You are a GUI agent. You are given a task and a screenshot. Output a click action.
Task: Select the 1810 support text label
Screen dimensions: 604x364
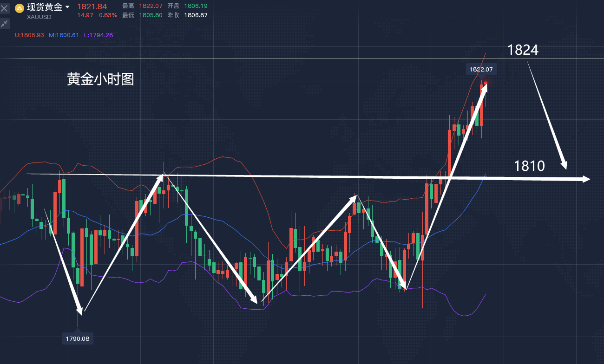tap(529, 166)
